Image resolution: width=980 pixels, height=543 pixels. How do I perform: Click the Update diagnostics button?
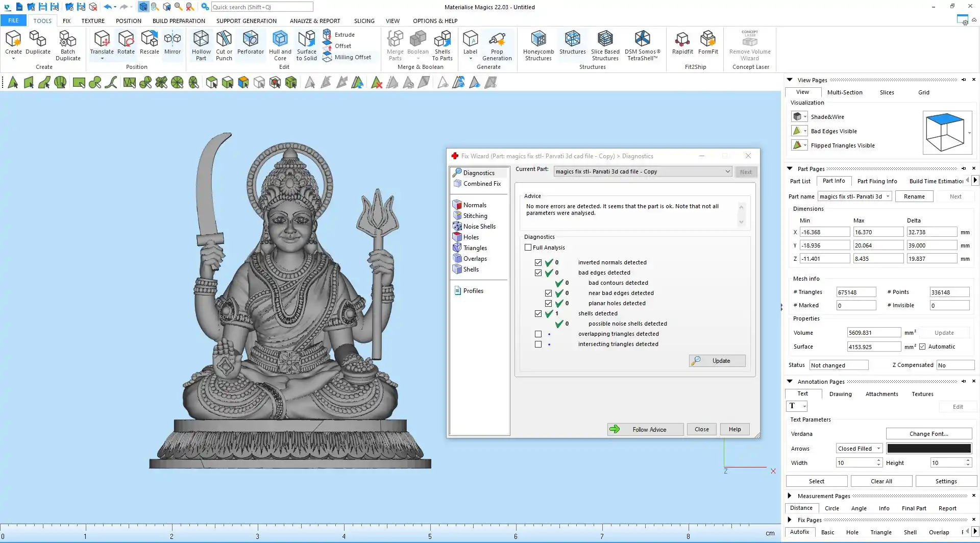click(x=717, y=361)
